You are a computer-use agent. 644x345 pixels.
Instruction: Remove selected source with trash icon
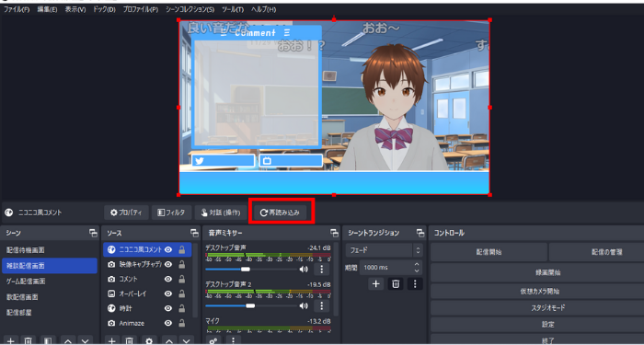(x=129, y=340)
